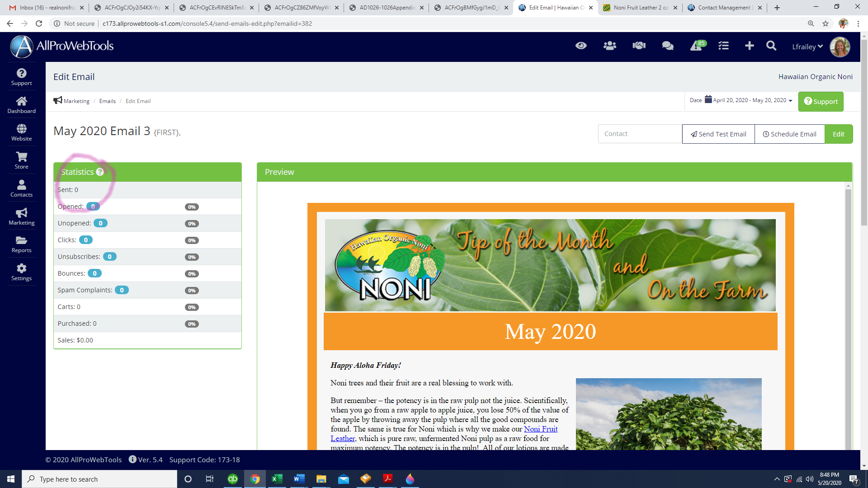Click the Bounces count badge

(94, 273)
